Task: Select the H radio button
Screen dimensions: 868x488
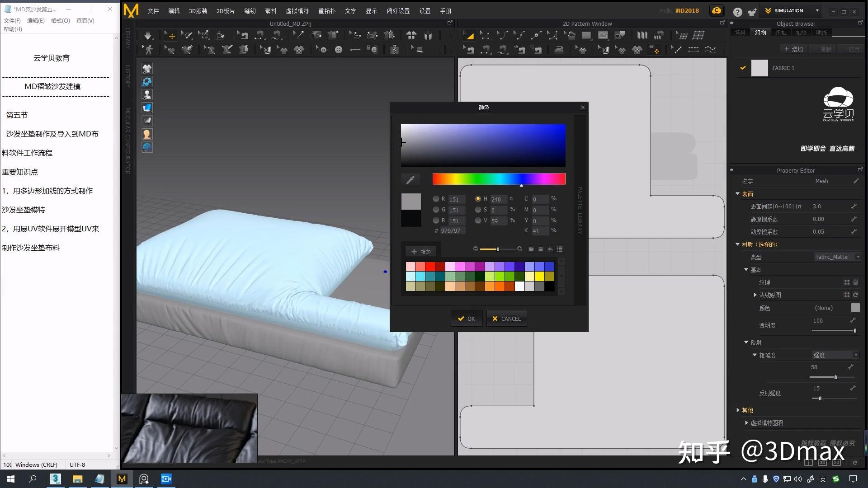Action: (478, 199)
